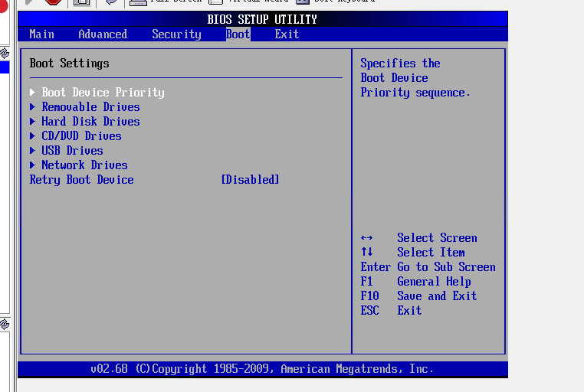Select the USB Drives entry
Viewport: 584px width, 392px height.
pyautogui.click(x=72, y=151)
